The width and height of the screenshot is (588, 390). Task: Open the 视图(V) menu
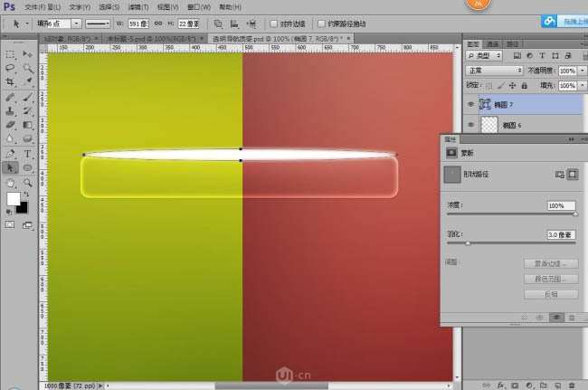168,7
